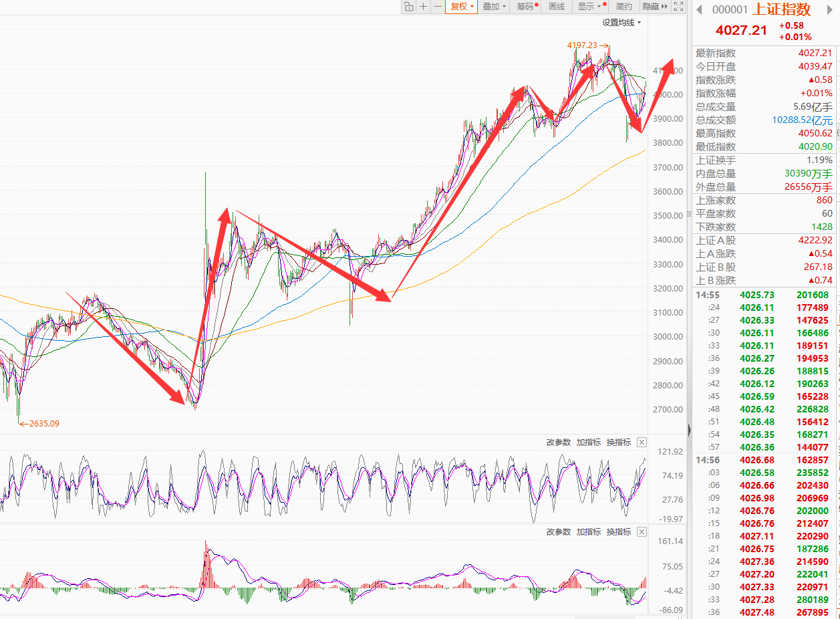This screenshot has height=619, width=840.
Task: Click the 161.14 MACD axis label
Action: click(x=670, y=541)
